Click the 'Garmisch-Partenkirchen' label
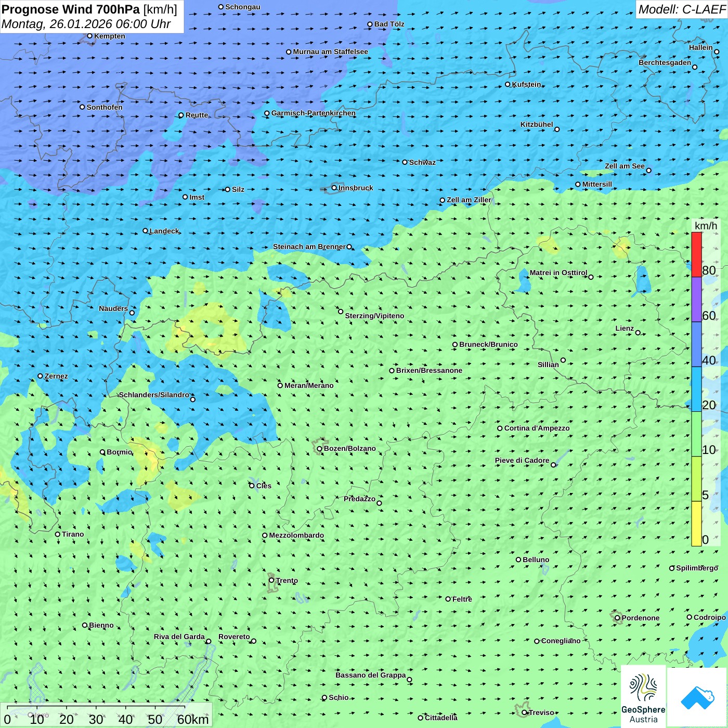The image size is (728, 728). [x=314, y=113]
